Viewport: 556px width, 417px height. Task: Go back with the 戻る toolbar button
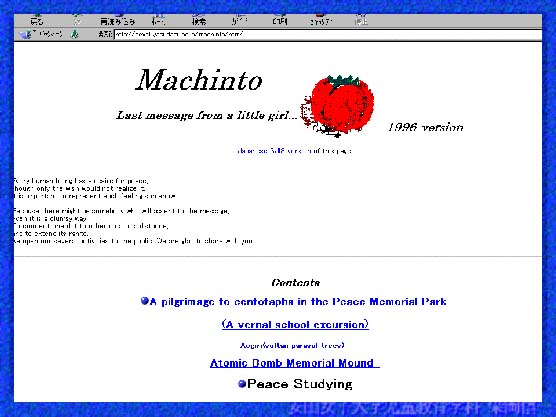tap(37, 21)
